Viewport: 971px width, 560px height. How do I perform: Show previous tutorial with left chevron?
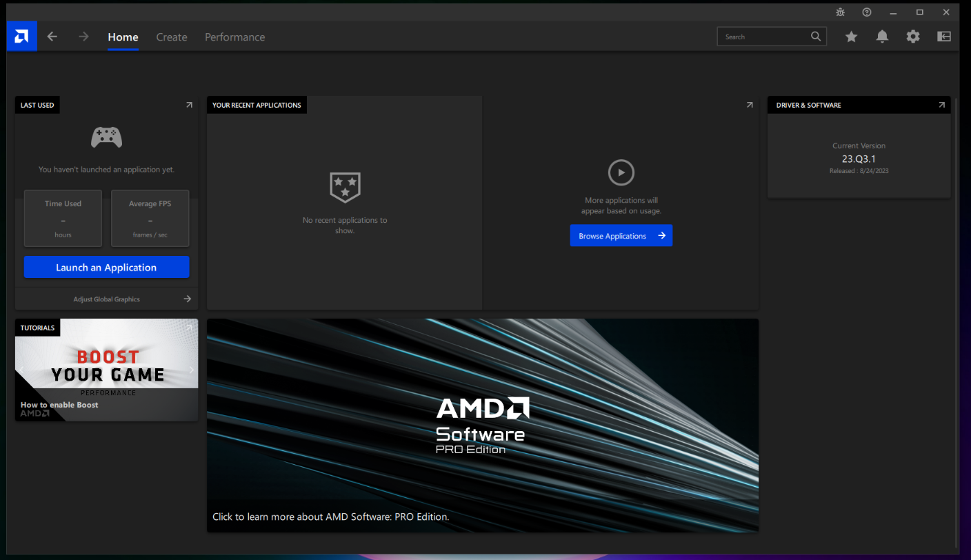coord(21,370)
